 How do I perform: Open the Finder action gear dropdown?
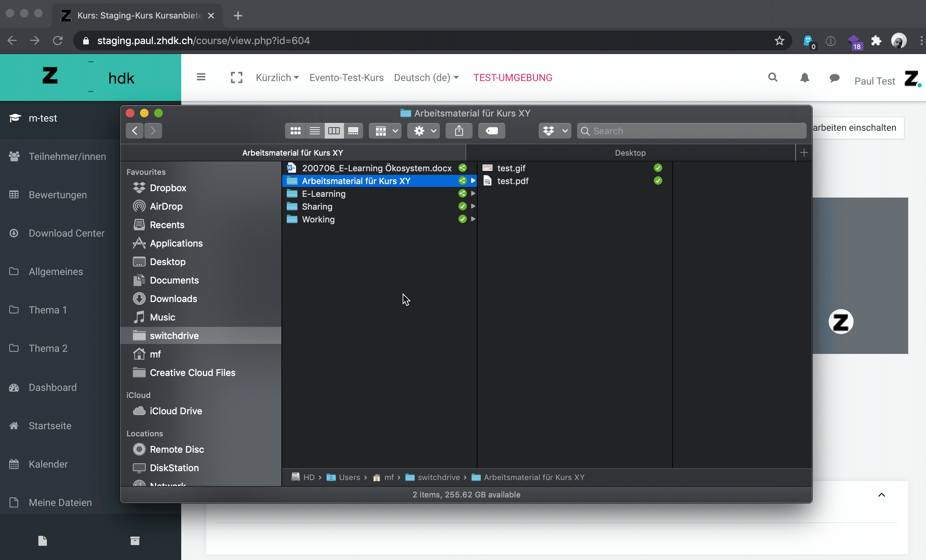[x=424, y=131]
